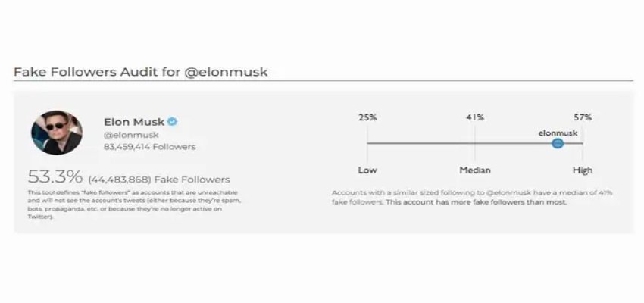Click the median tick on scale line
Screen dimensions: 644x303
tap(475, 144)
